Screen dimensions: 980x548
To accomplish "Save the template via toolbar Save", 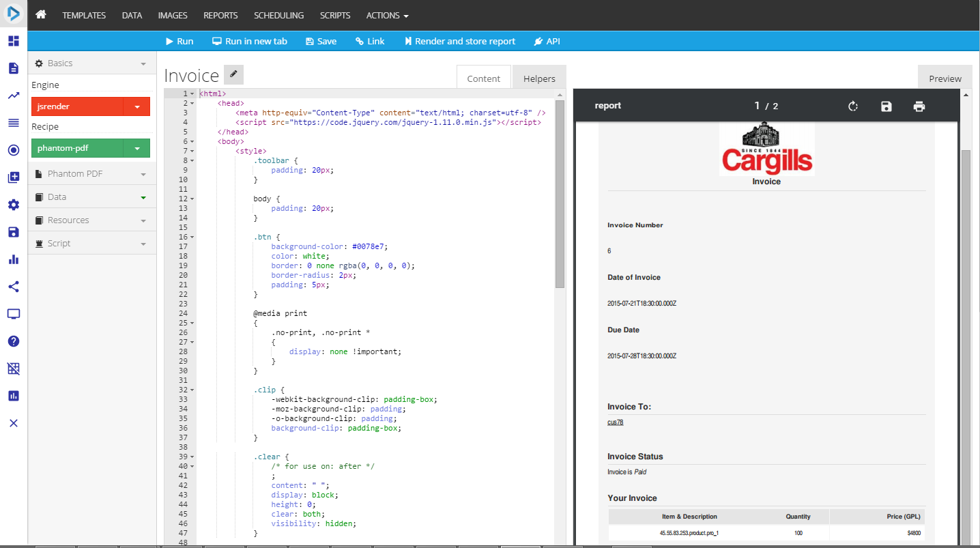I will click(321, 41).
